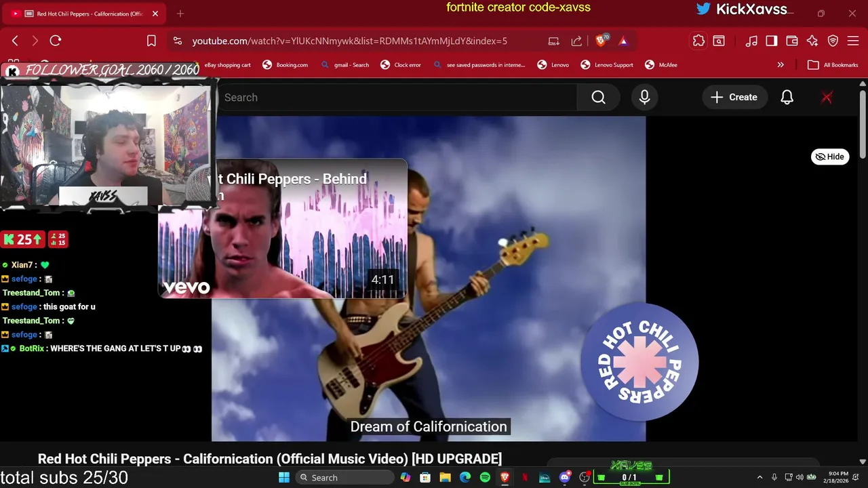This screenshot has height=488, width=868.
Task: Open the YouTube Create button
Action: coord(734,98)
